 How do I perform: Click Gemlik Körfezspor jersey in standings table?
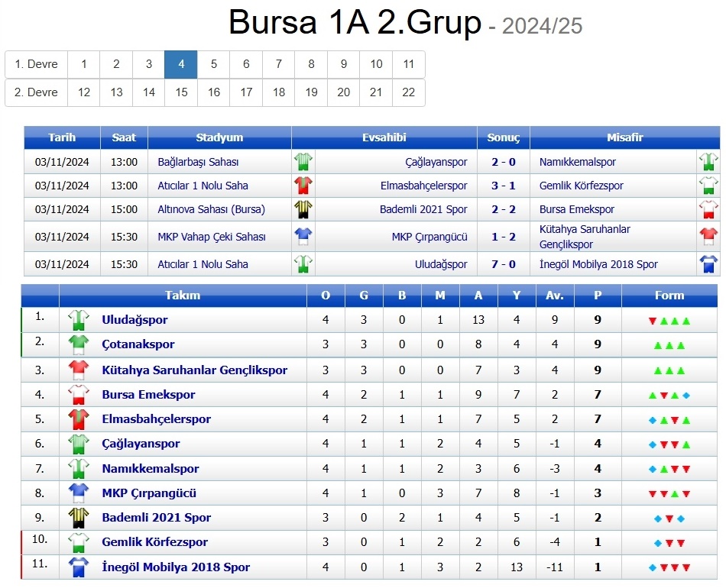[79, 542]
